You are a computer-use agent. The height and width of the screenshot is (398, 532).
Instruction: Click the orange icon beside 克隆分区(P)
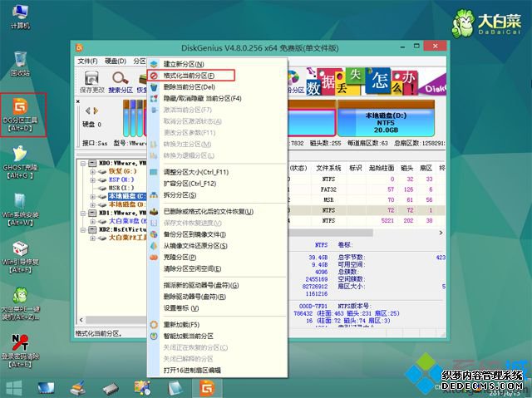(154, 258)
